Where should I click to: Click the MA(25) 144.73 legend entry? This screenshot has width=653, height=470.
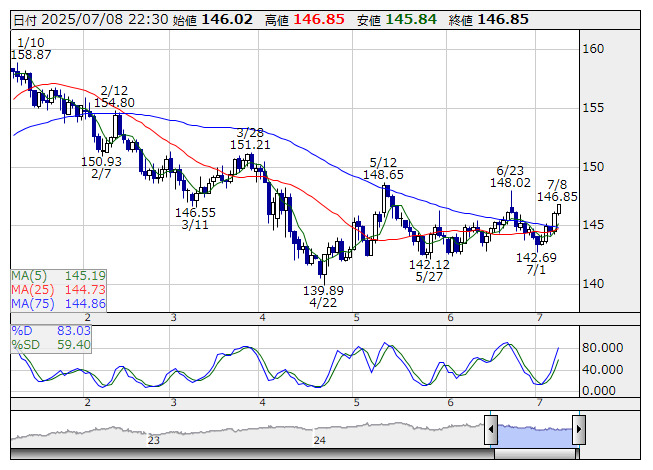click(x=58, y=289)
